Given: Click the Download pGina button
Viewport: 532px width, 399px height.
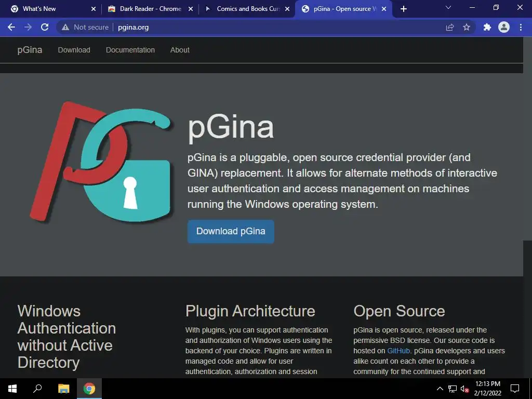Looking at the screenshot, I should point(231,231).
